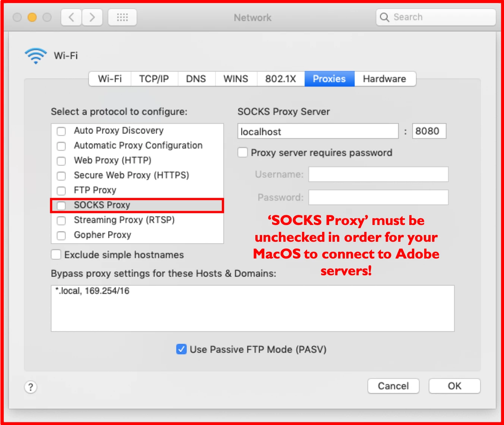Click the Search field
This screenshot has width=504, height=425.
tap(436, 17)
